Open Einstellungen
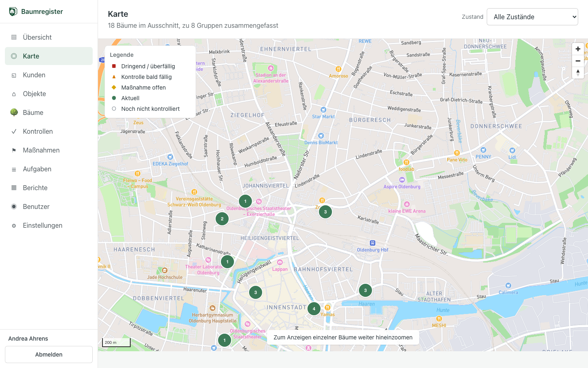Image resolution: width=588 pixels, height=368 pixels. (x=49, y=225)
